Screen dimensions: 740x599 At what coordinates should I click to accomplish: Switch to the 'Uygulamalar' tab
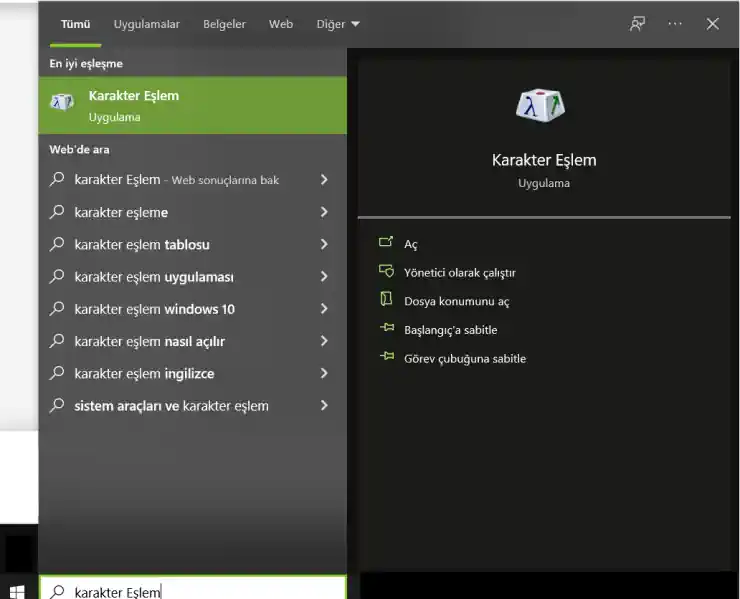coord(146,24)
